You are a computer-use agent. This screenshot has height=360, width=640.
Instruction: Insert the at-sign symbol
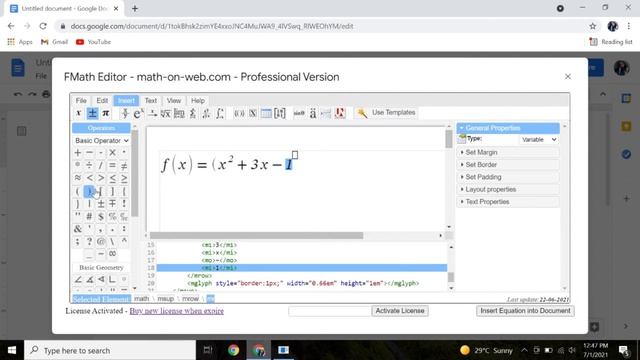click(100, 242)
